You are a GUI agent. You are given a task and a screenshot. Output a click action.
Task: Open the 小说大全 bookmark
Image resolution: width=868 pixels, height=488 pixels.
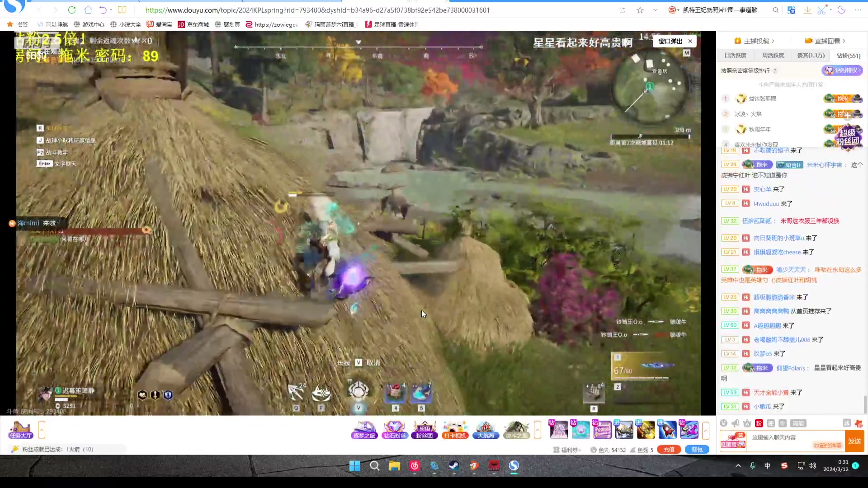(x=126, y=24)
